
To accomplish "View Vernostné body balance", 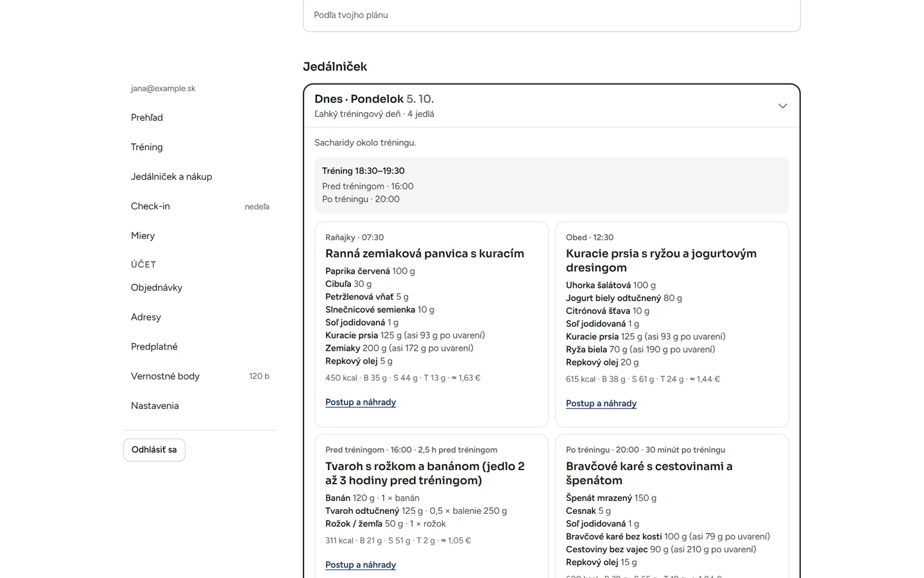I will [200, 376].
